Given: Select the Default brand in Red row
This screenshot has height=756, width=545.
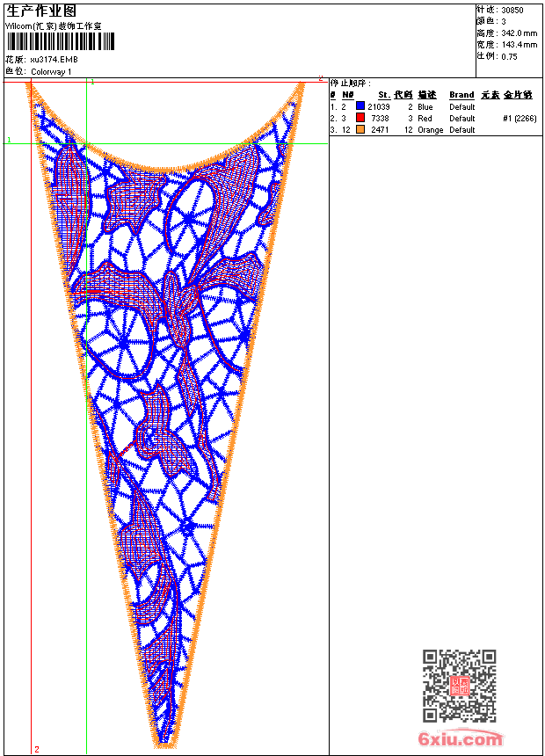Looking at the screenshot, I should tap(462, 118).
